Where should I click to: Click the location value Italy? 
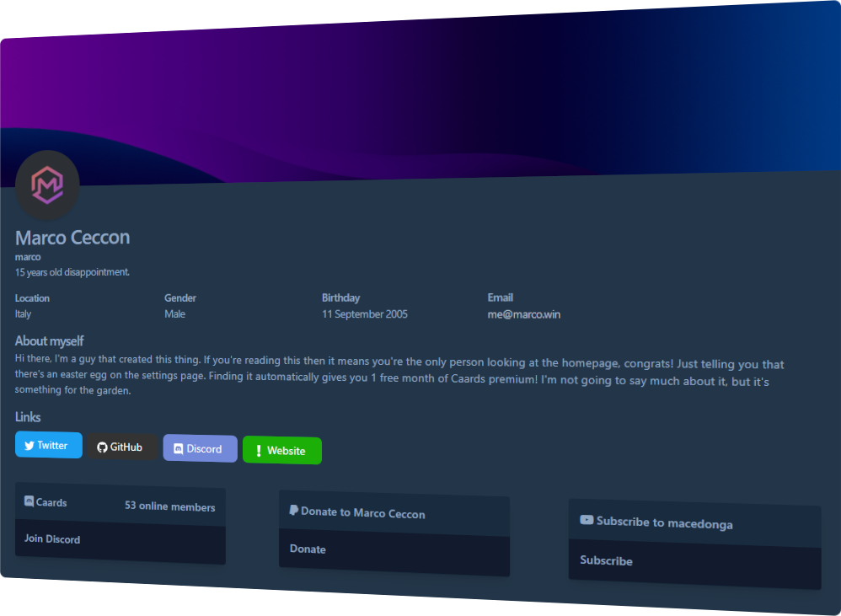23,313
